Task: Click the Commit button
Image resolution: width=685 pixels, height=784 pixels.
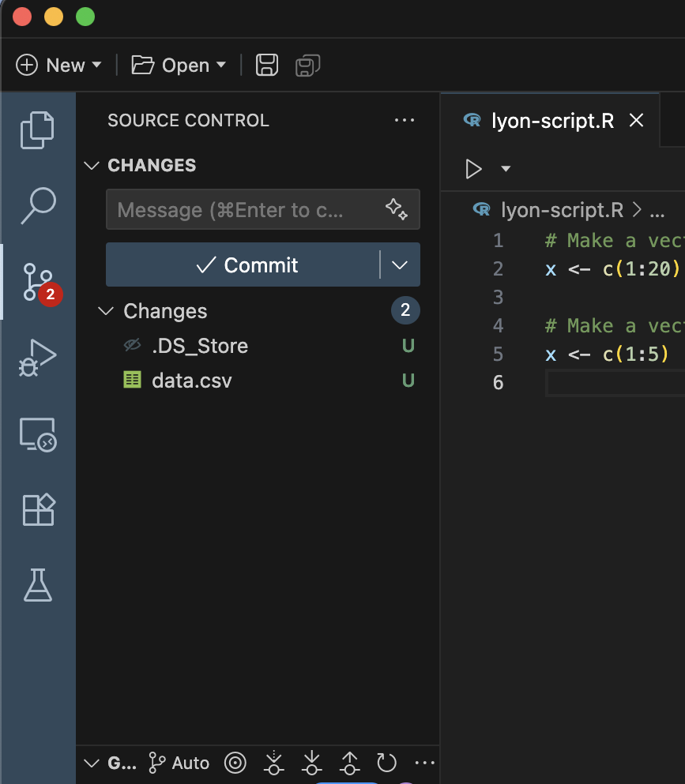Action: (x=245, y=264)
